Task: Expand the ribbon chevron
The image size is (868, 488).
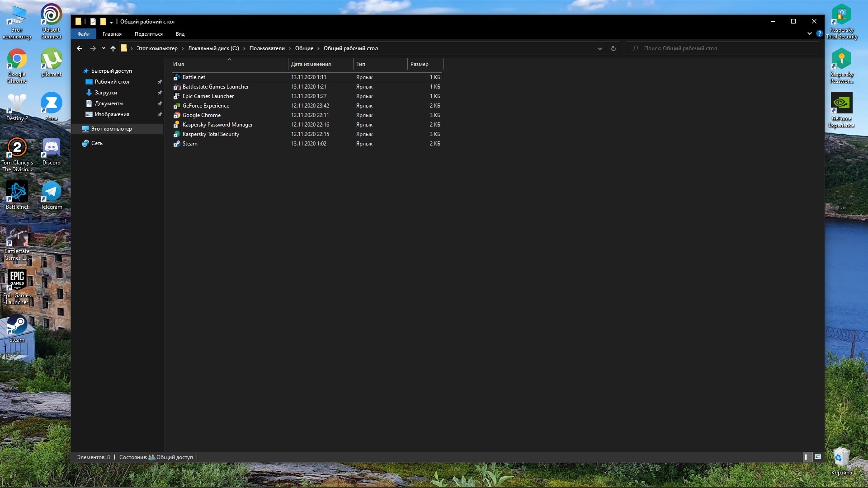Action: pos(809,33)
